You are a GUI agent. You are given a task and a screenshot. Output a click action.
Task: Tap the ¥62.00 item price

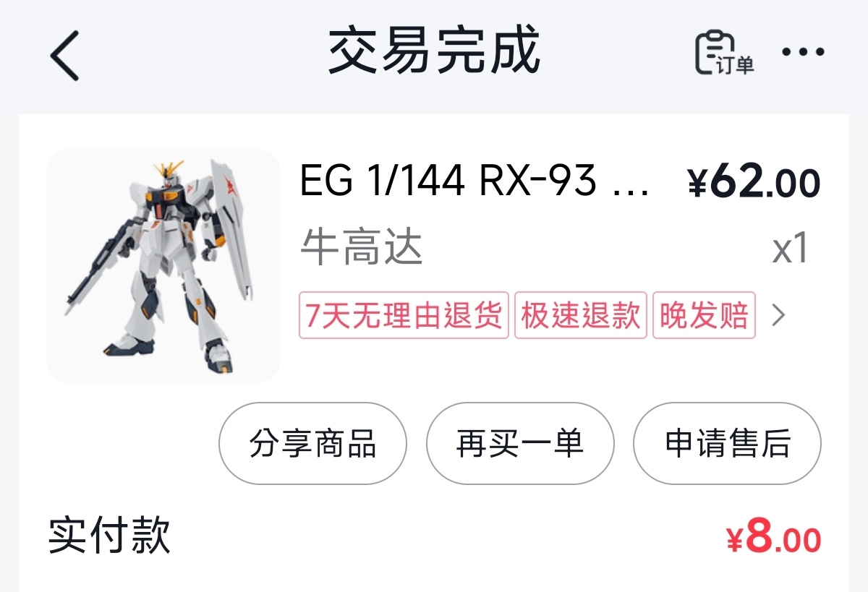pos(754,183)
